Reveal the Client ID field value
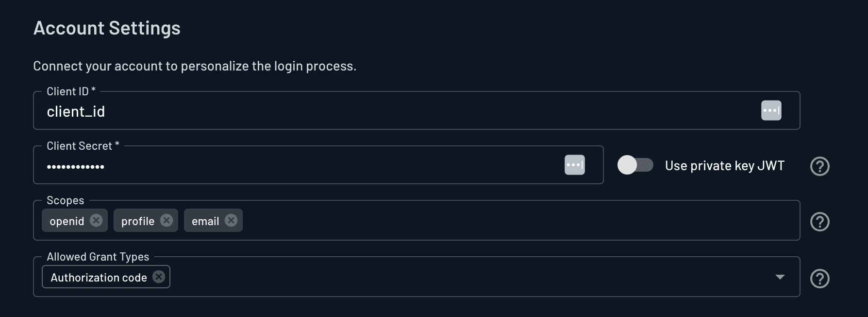The height and width of the screenshot is (317, 868). tap(771, 110)
